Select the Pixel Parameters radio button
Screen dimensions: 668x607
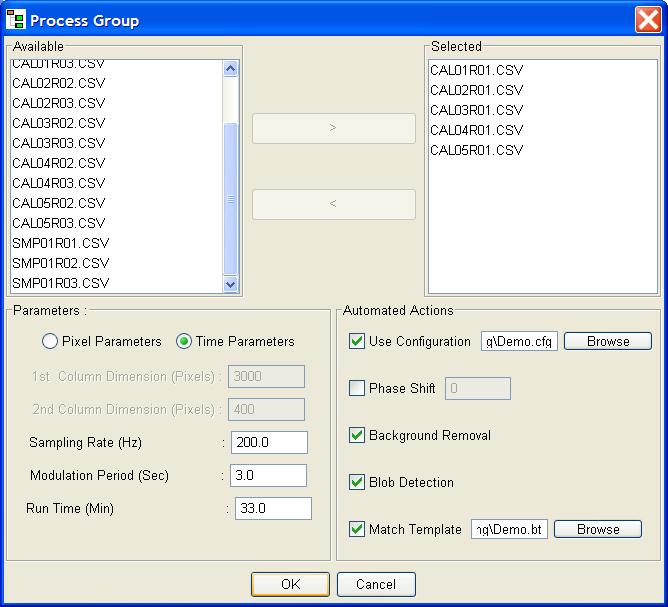(50, 342)
